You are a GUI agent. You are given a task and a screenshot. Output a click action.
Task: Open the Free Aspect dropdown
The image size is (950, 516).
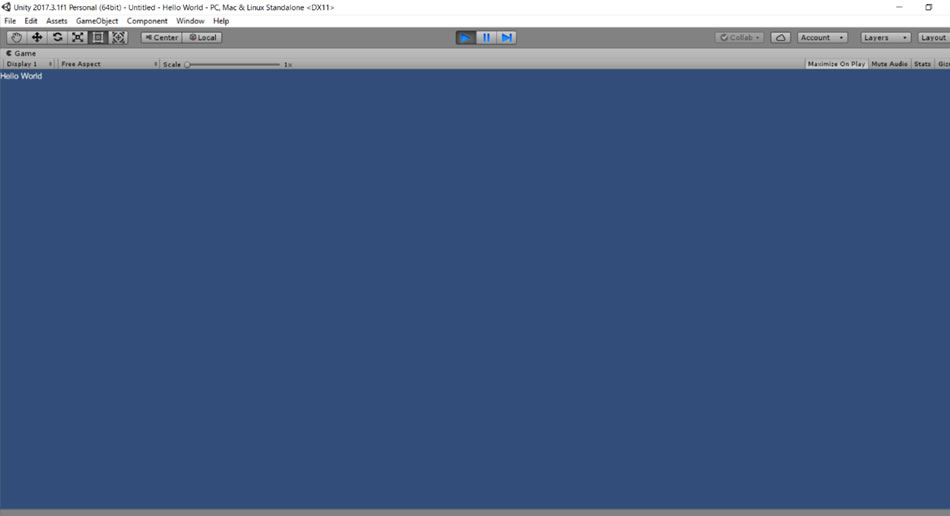click(x=108, y=64)
